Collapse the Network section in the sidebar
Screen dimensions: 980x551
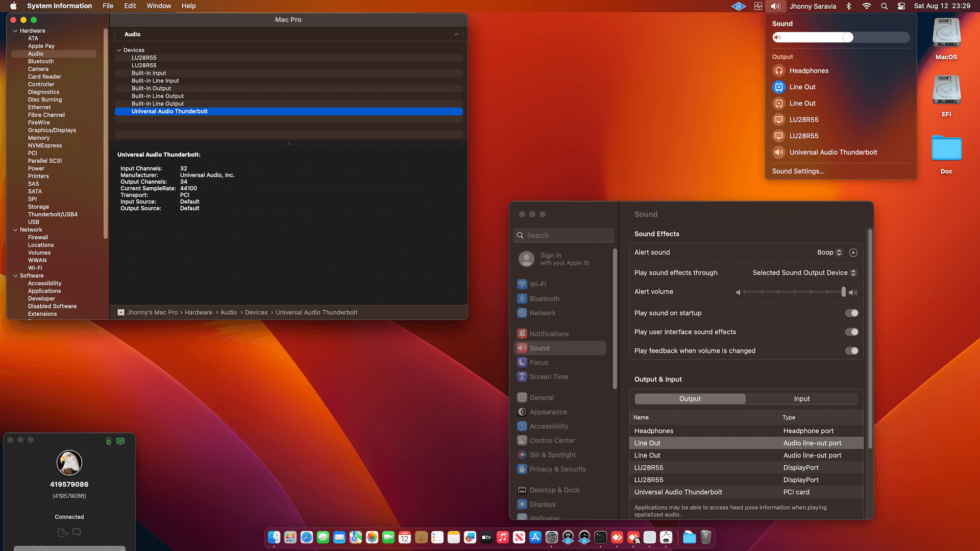coord(15,230)
